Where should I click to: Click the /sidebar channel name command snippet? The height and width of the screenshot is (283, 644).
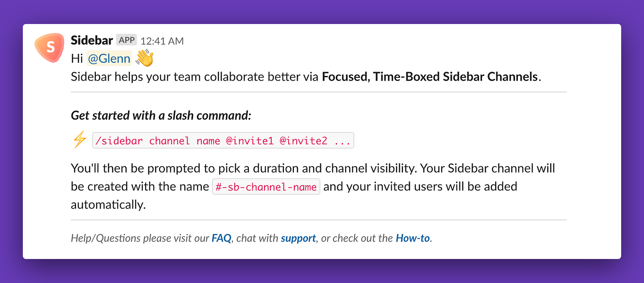(223, 141)
